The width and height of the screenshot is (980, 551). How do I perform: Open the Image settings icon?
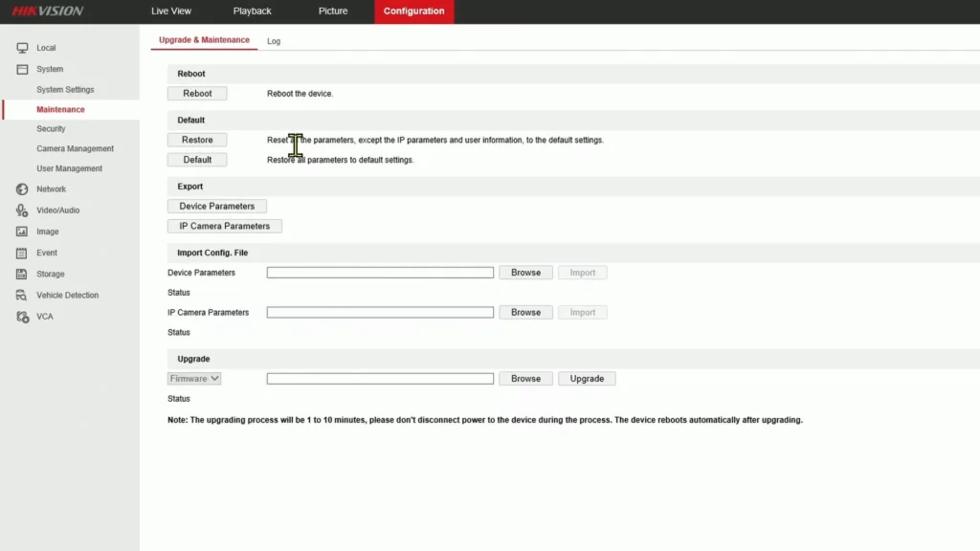click(21, 231)
